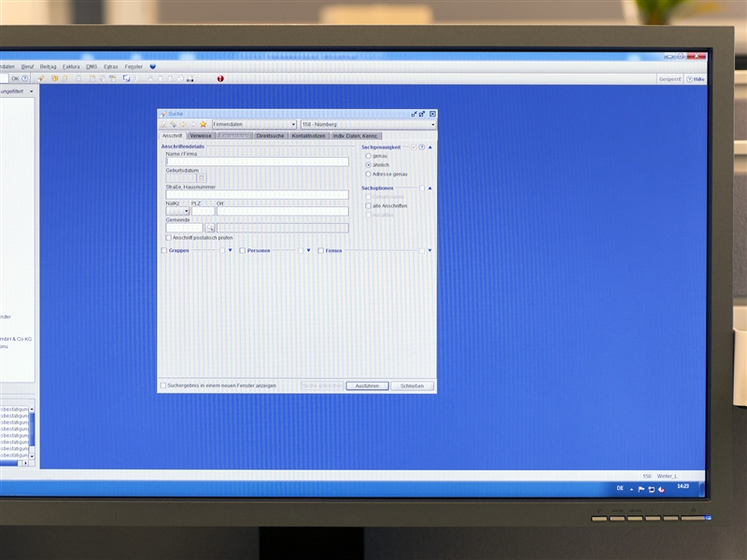This screenshot has width=747, height=560.
Task: Click the help question mark next to OK
Action: tap(27, 78)
